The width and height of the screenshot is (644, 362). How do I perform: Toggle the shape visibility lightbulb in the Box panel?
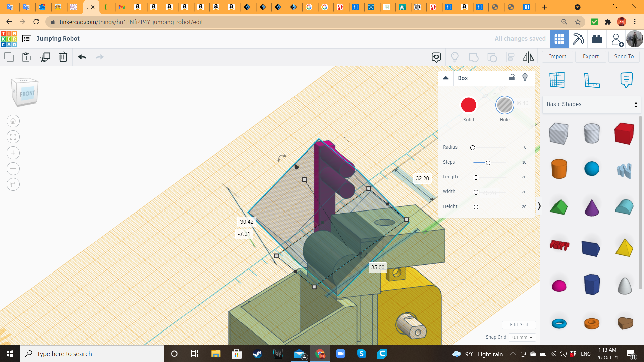click(525, 77)
